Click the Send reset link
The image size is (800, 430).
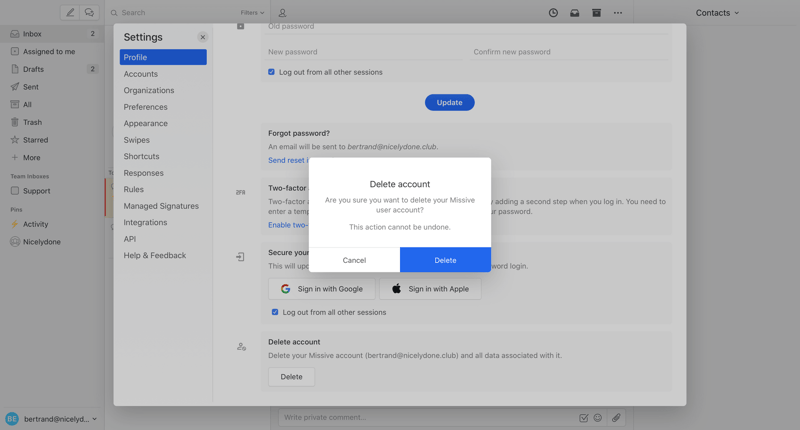288,160
